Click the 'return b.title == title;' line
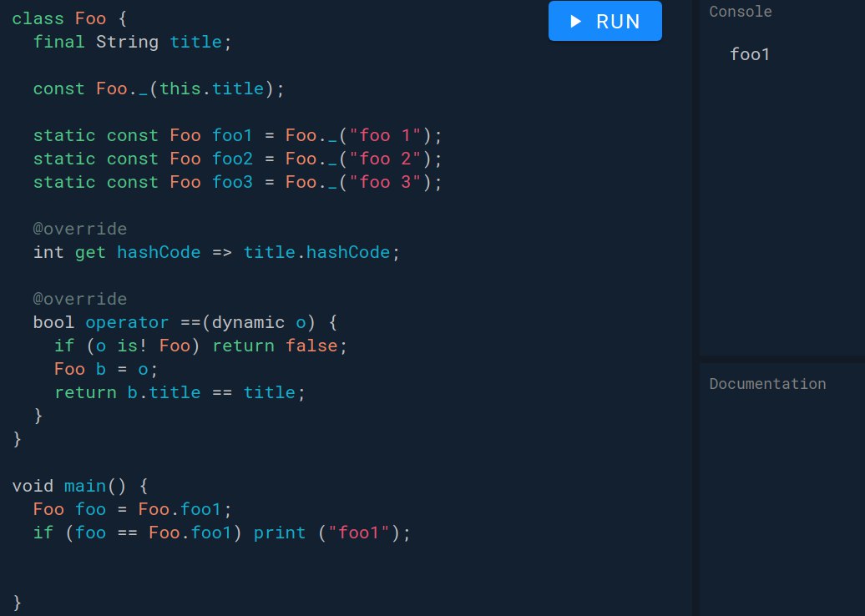 click(x=180, y=392)
